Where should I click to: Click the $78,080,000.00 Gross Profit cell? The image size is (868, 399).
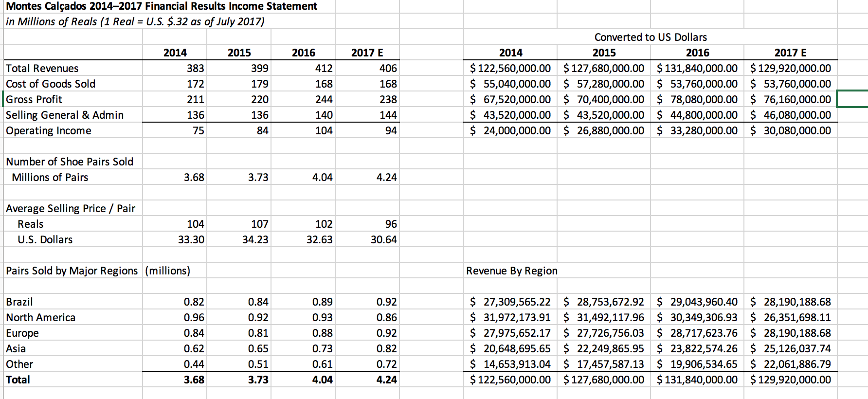697,100
